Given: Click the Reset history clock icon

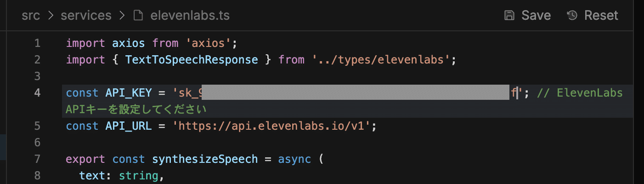Looking at the screenshot, I should coord(572,15).
